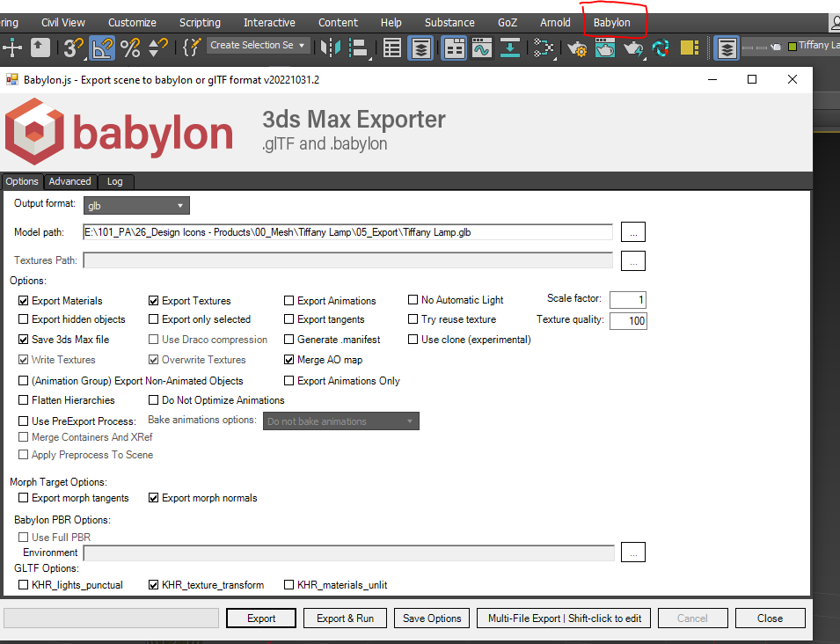The height and width of the screenshot is (644, 840).
Task: Open the Babylon menu
Action: tap(611, 23)
